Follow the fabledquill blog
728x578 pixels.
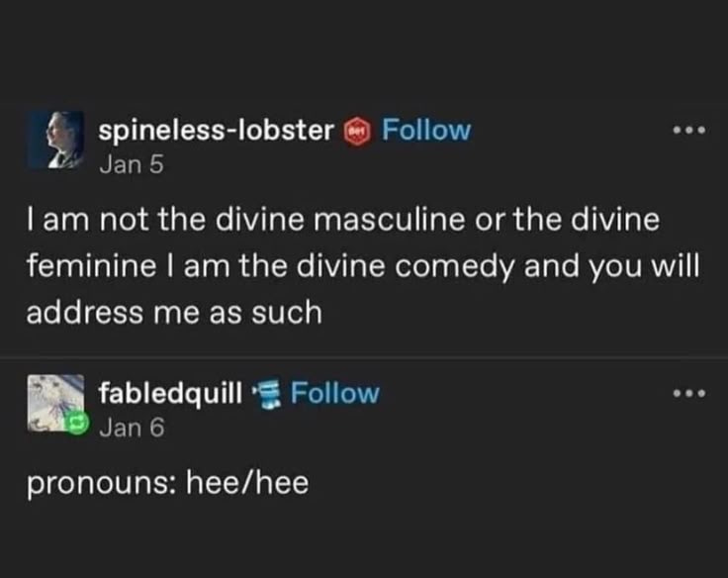(336, 393)
